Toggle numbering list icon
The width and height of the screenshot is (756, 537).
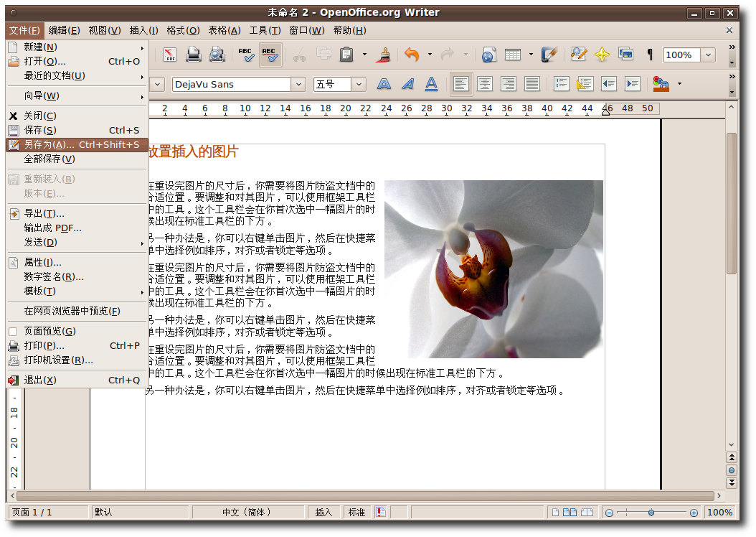[x=561, y=84]
